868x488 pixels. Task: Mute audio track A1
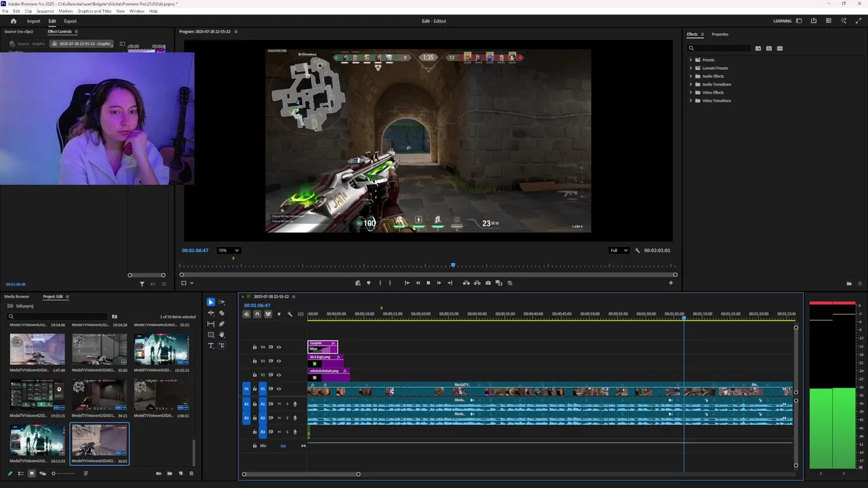pyautogui.click(x=279, y=404)
